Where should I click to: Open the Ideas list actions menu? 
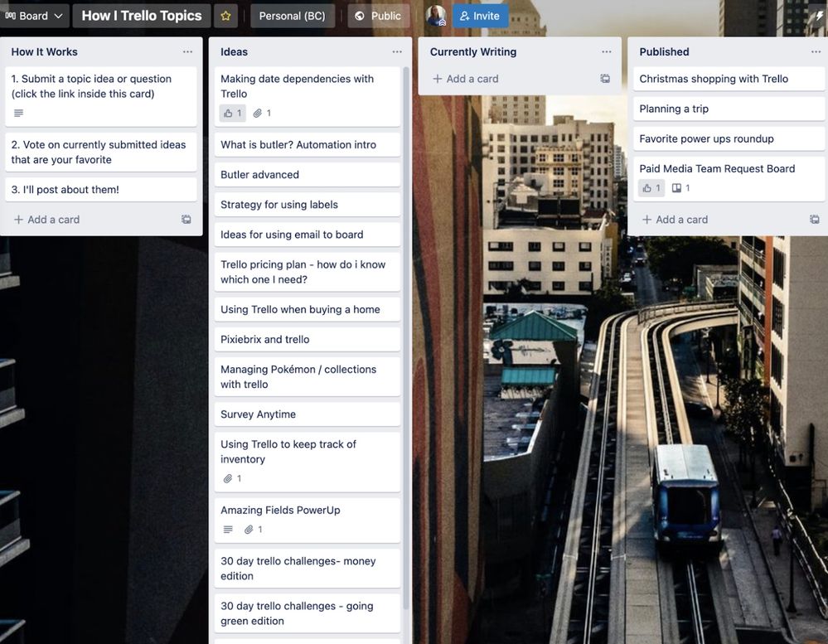tap(397, 51)
